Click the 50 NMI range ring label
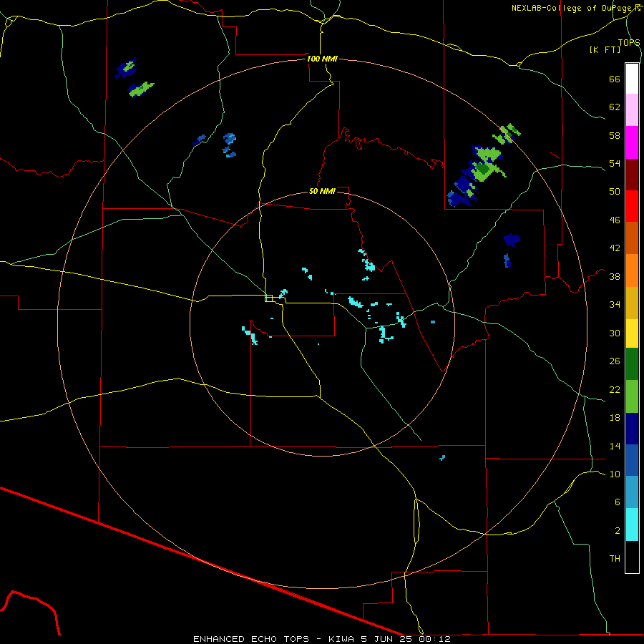Viewport: 644px width, 644px height. tap(322, 191)
